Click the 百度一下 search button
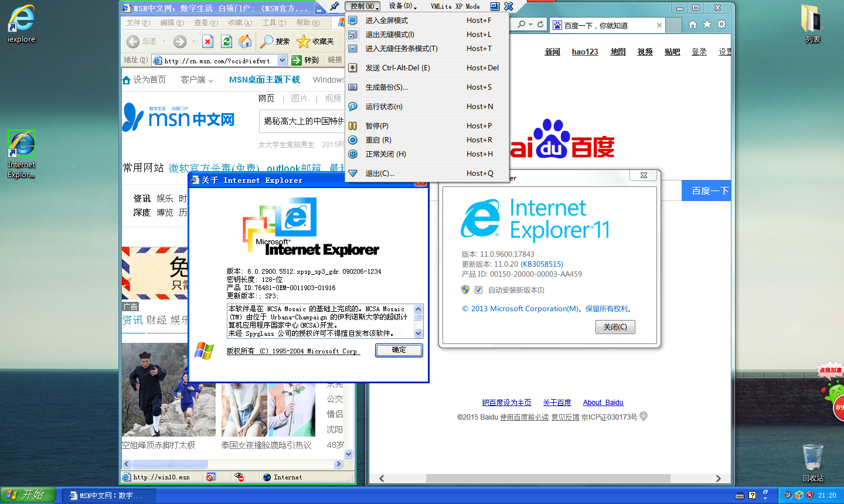Image resolution: width=844 pixels, height=504 pixels. click(x=706, y=190)
